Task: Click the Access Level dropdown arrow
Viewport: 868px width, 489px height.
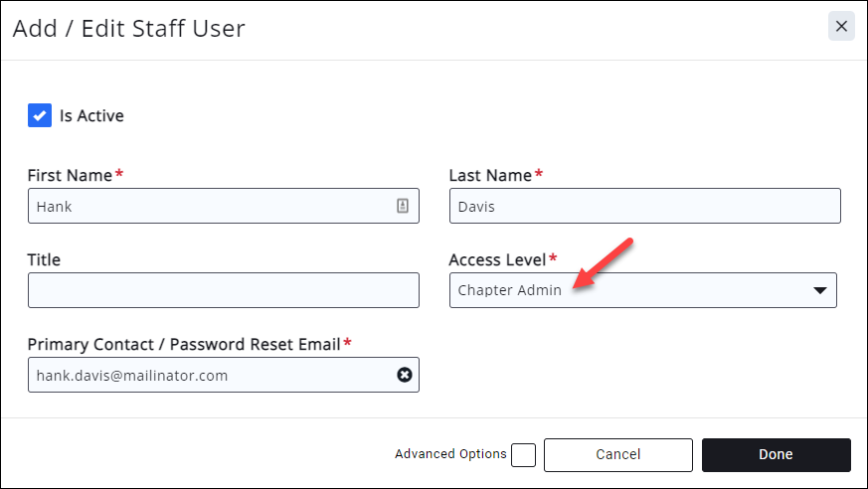Action: click(x=819, y=290)
